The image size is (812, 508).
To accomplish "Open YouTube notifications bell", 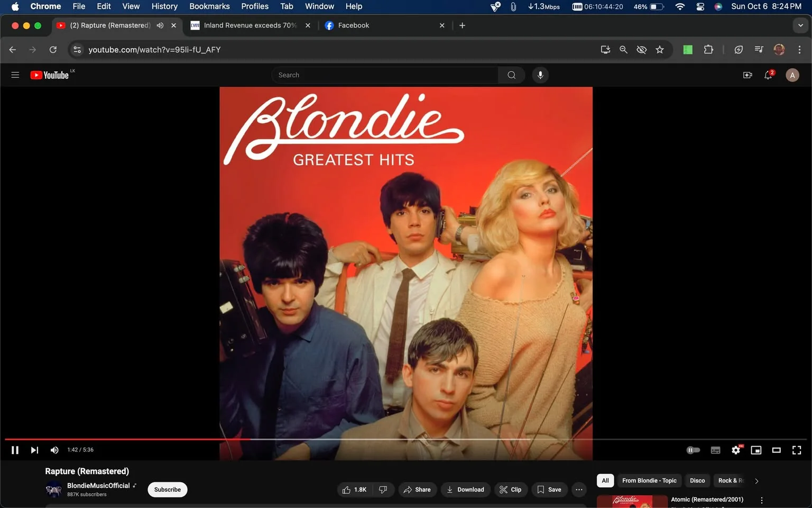I will [x=769, y=75].
